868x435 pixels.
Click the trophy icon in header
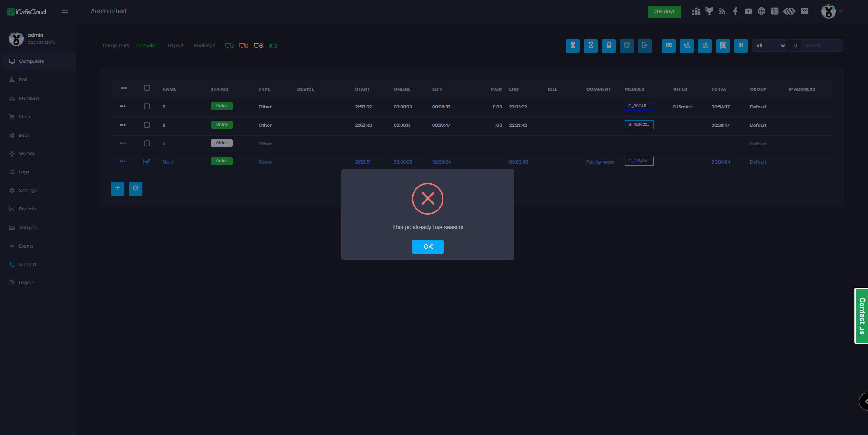click(709, 11)
